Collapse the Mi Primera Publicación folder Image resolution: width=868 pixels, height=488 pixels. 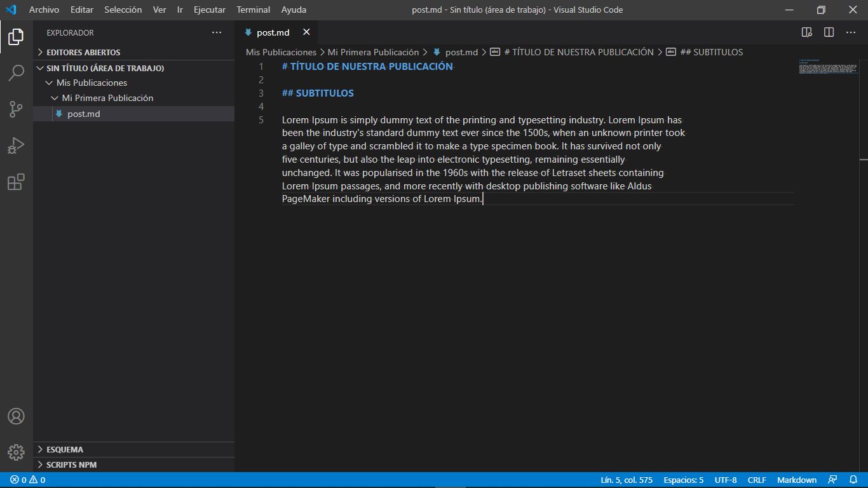click(133, 98)
